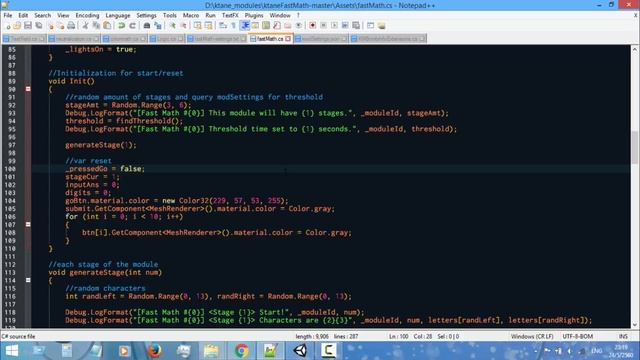Switch to Unity from the taskbar

(x=300, y=351)
